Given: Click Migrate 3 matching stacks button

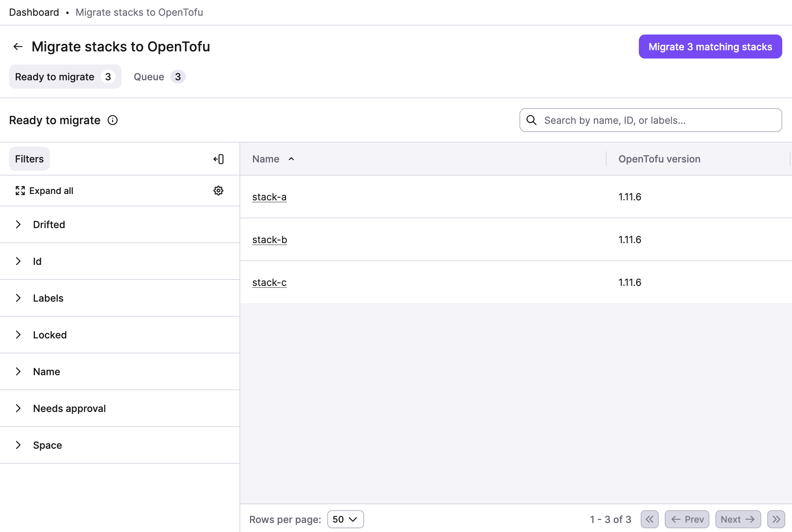Looking at the screenshot, I should pos(710,47).
